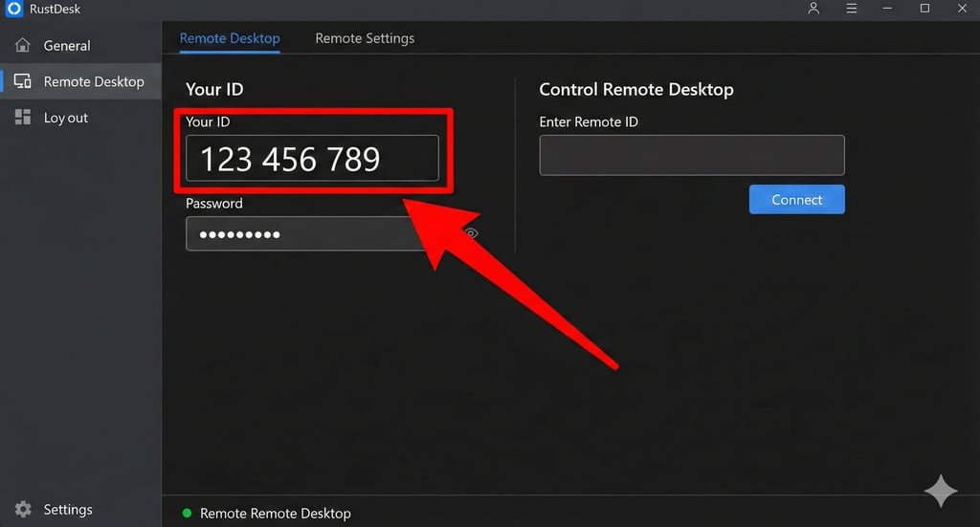The height and width of the screenshot is (527, 980).
Task: Click the green connection status dot
Action: (187, 514)
